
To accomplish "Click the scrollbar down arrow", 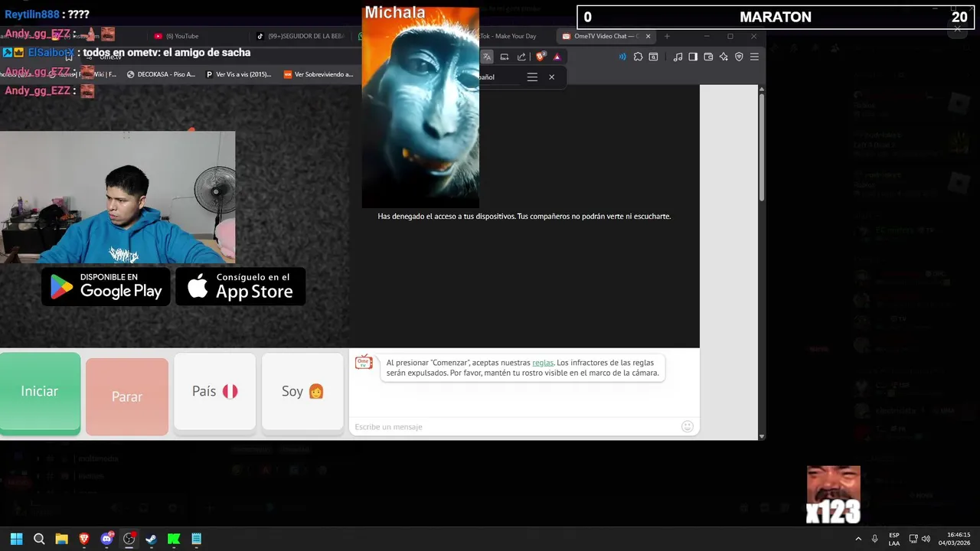I will pos(762,436).
